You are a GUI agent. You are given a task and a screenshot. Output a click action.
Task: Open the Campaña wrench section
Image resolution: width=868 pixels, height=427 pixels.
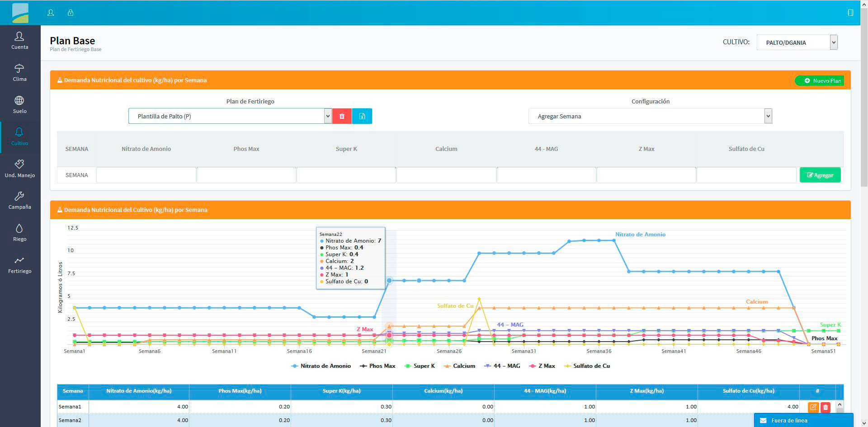pos(19,200)
